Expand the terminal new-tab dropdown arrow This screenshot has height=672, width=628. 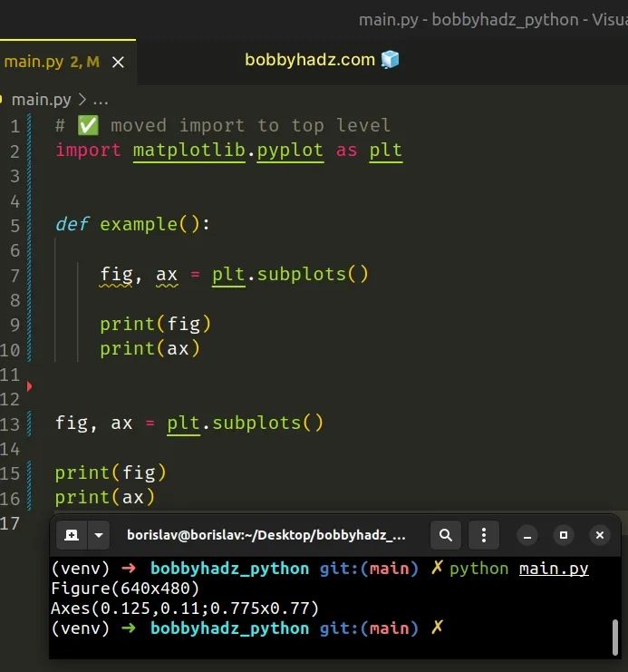[x=99, y=535]
